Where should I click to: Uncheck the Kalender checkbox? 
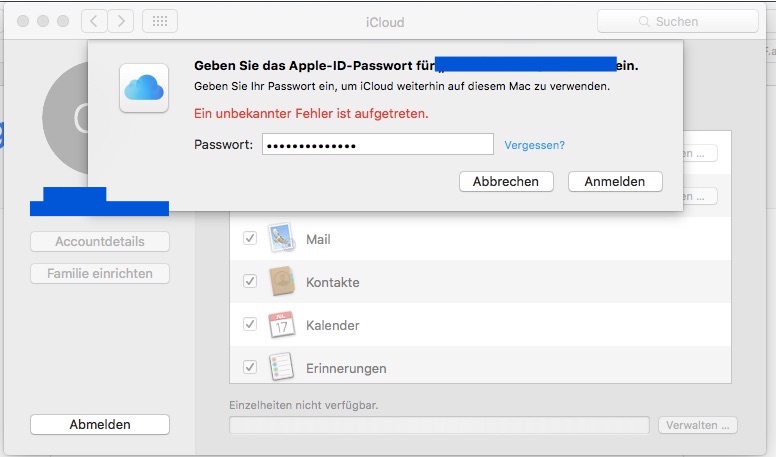[250, 325]
